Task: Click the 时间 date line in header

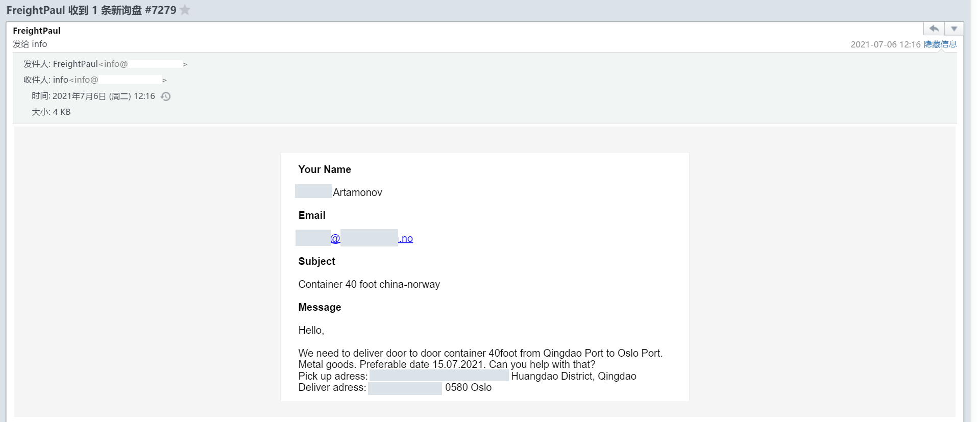Action: [x=93, y=96]
